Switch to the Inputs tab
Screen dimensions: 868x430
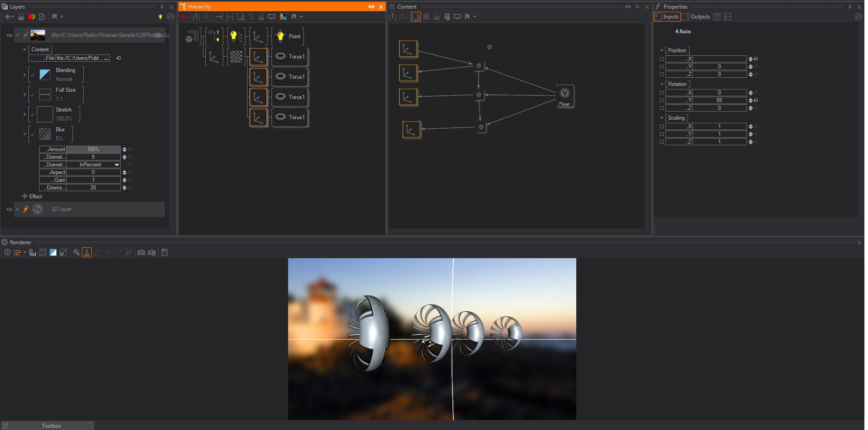coord(667,17)
